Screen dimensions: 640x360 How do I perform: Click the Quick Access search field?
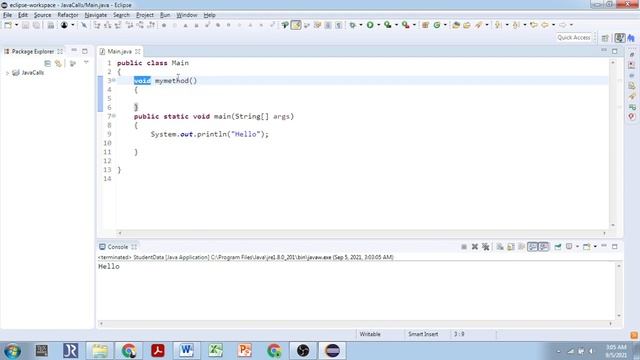click(574, 38)
